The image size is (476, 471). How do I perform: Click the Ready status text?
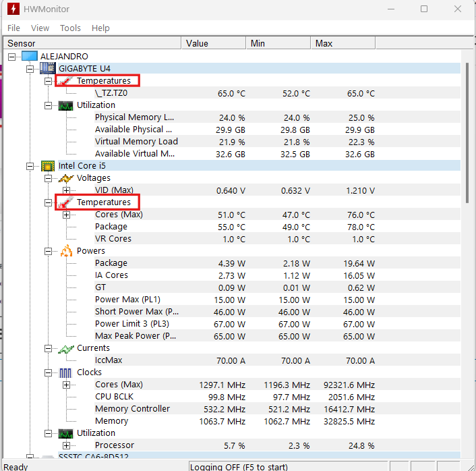click(16, 467)
